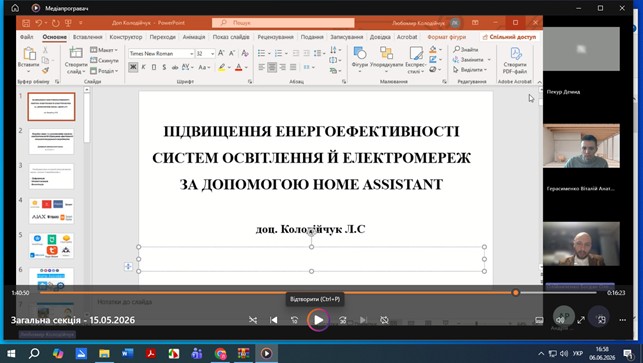
Task: Toggle italic К formatting
Action: point(144,67)
